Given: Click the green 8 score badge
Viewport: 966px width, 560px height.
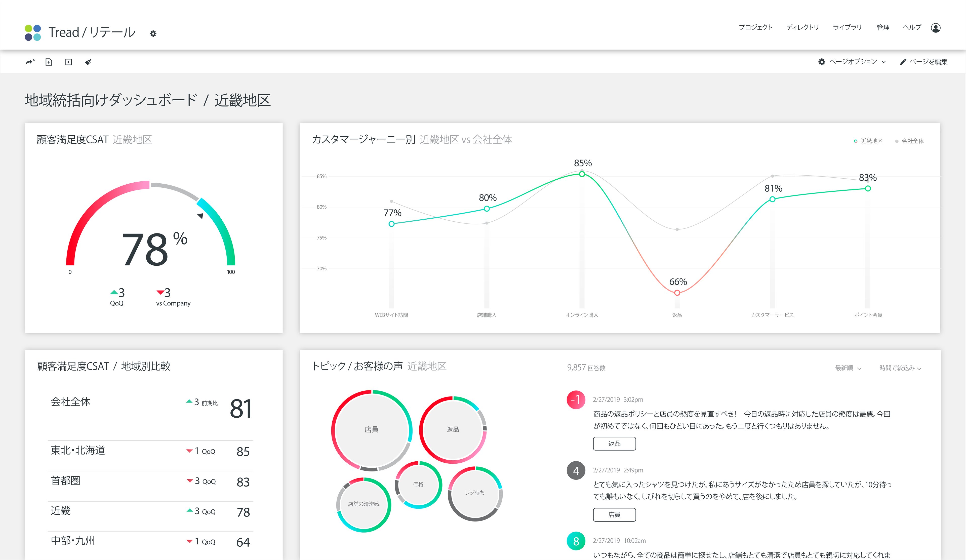Looking at the screenshot, I should click(576, 541).
